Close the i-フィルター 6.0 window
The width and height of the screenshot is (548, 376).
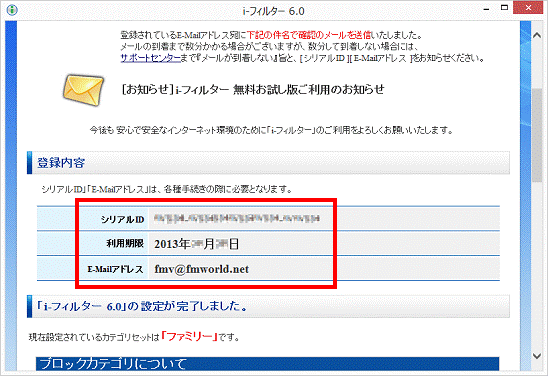click(x=529, y=8)
